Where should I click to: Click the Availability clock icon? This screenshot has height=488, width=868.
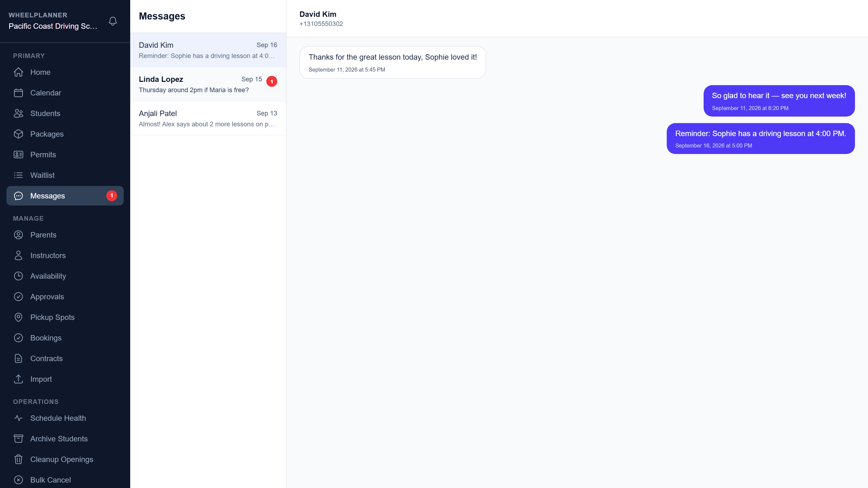click(18, 276)
